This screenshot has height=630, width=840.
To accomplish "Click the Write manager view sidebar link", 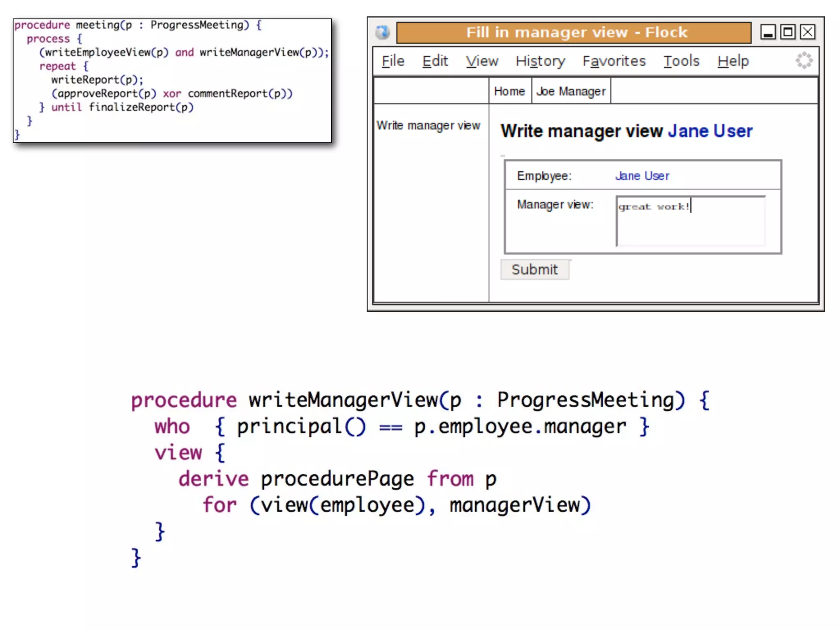I will [428, 125].
